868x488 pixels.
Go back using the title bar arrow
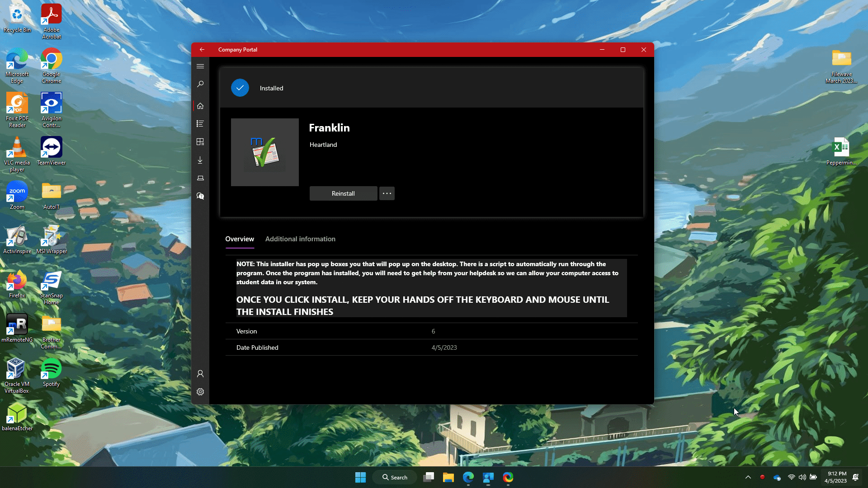(x=202, y=50)
